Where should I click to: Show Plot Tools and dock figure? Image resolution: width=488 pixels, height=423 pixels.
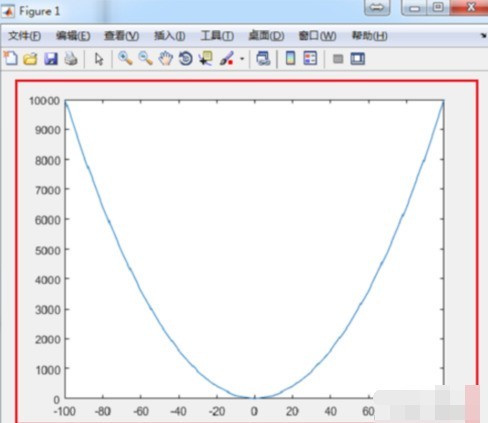358,59
